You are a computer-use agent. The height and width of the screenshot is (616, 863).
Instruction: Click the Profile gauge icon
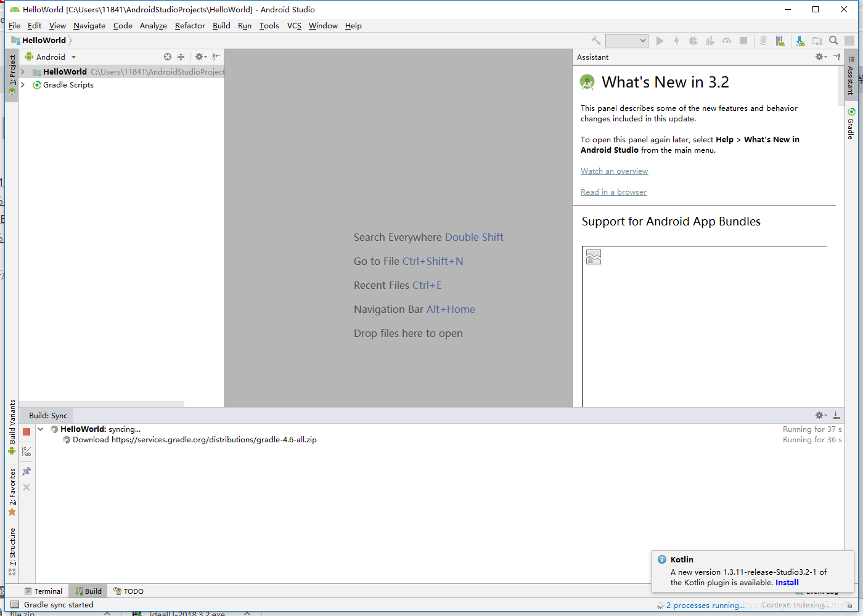click(x=727, y=41)
